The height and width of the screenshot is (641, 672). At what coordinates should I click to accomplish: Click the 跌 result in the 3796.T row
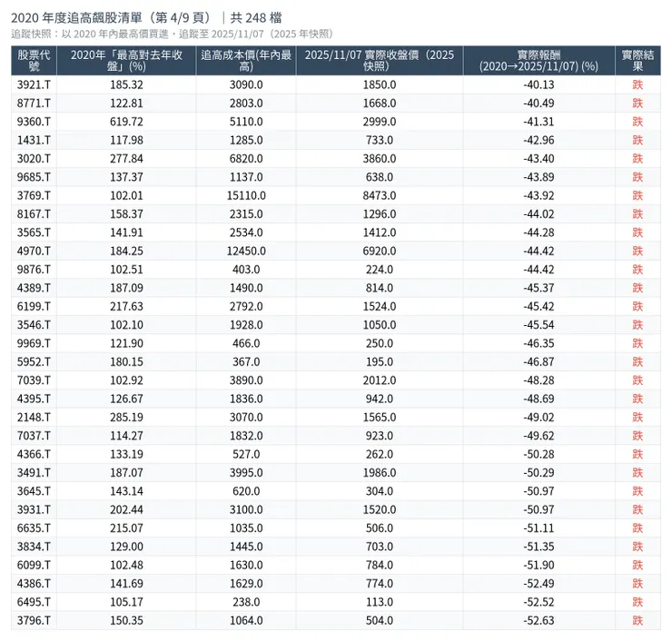click(x=637, y=620)
